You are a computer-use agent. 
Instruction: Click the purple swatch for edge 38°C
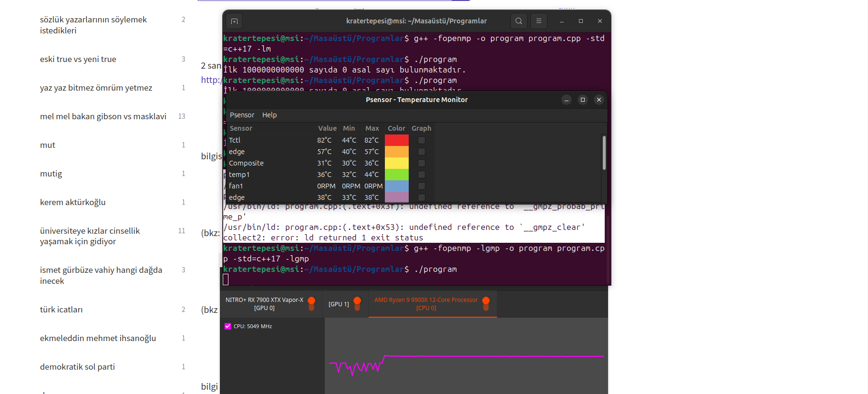point(397,197)
